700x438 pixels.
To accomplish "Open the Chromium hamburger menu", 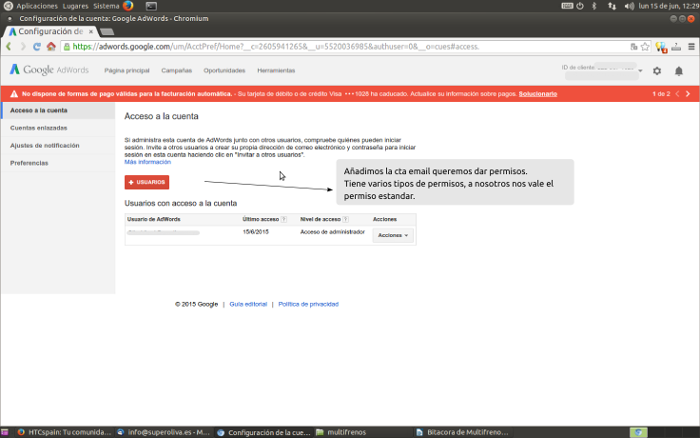I will [692, 46].
